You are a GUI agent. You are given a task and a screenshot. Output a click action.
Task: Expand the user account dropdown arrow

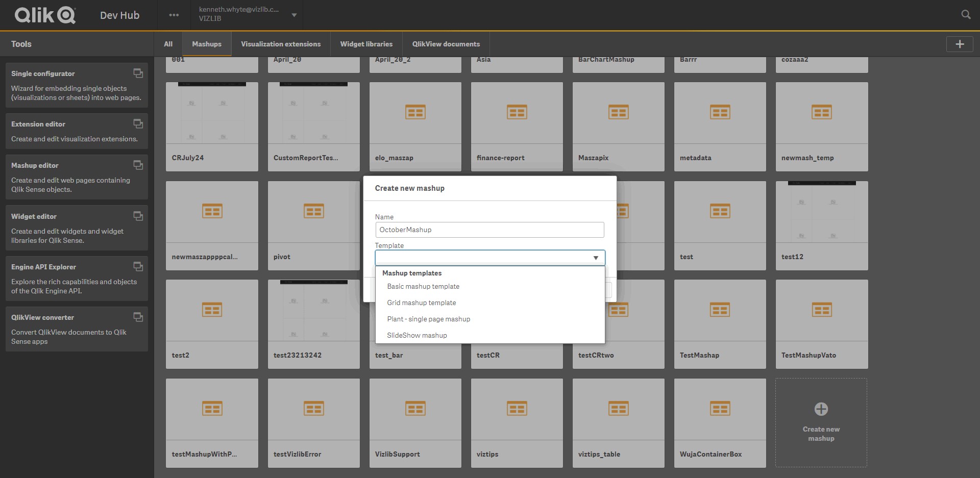[294, 15]
